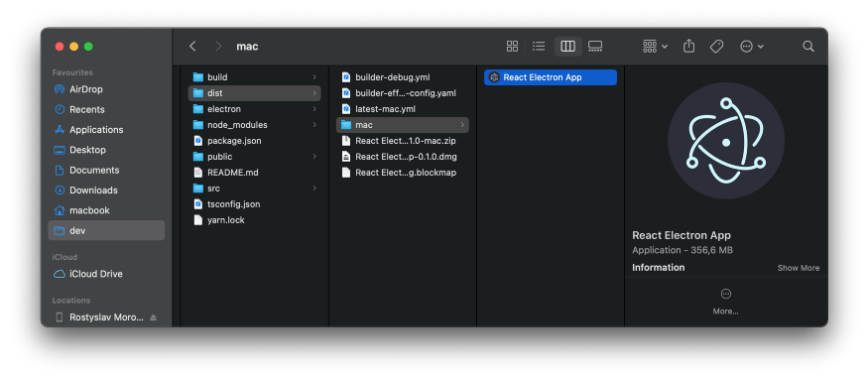Click the iCloud Drive cloud icon

pos(60,274)
